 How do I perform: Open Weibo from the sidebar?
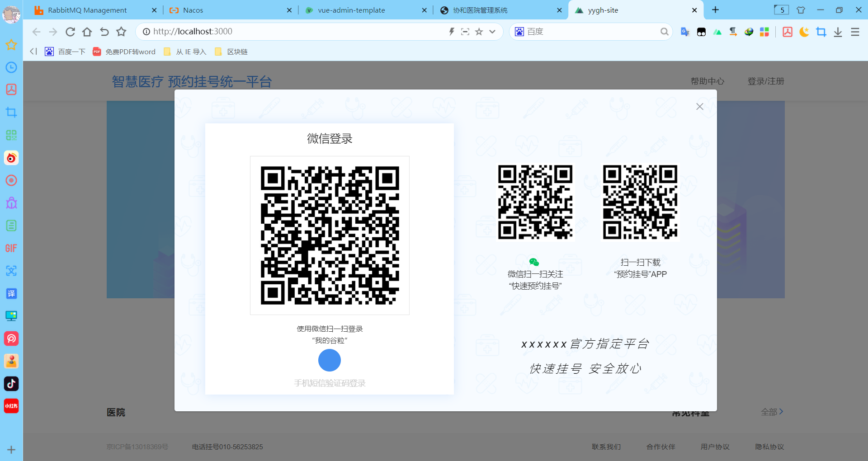11,158
